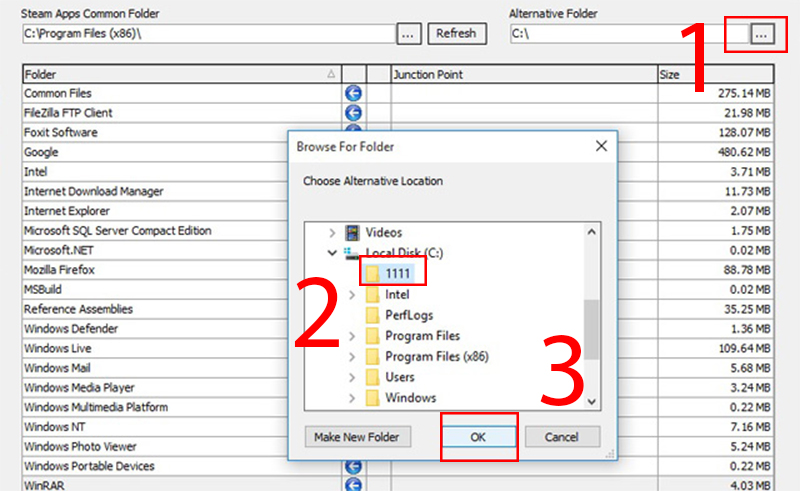Click the folder tree scrollbar up arrow
Screen dimensions: 800x491
point(592,232)
